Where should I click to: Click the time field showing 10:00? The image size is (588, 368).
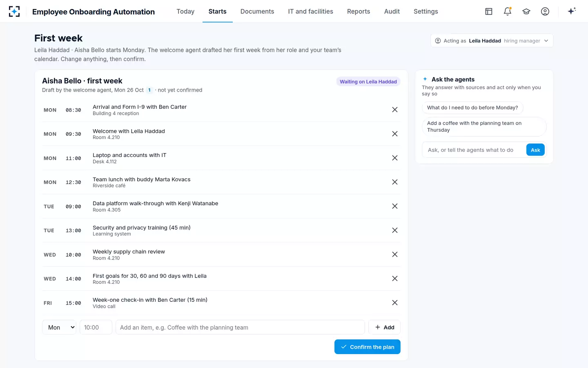click(96, 327)
